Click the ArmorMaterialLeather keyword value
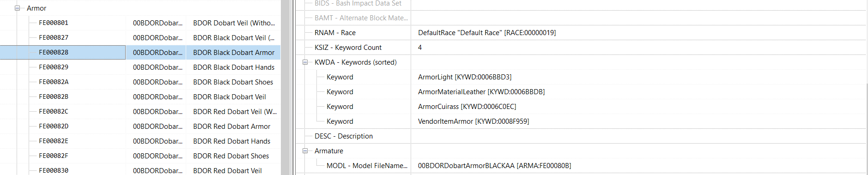This screenshot has width=868, height=175. (481, 92)
